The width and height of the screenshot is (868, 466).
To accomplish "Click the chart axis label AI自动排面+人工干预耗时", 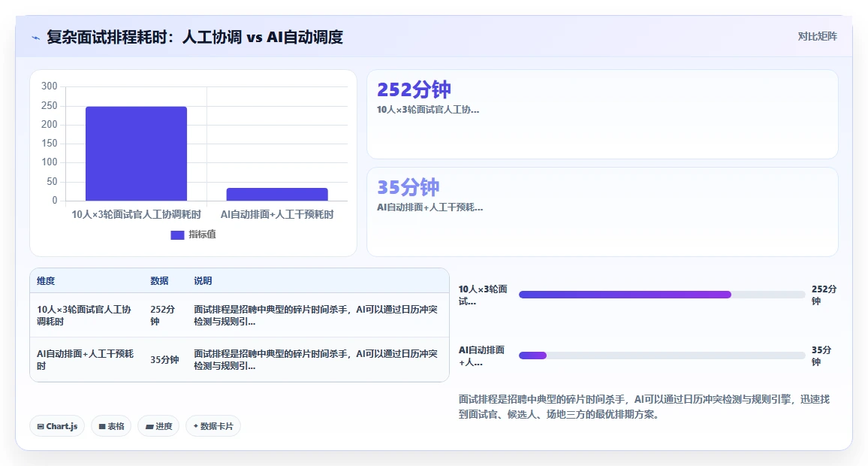I will click(x=277, y=214).
